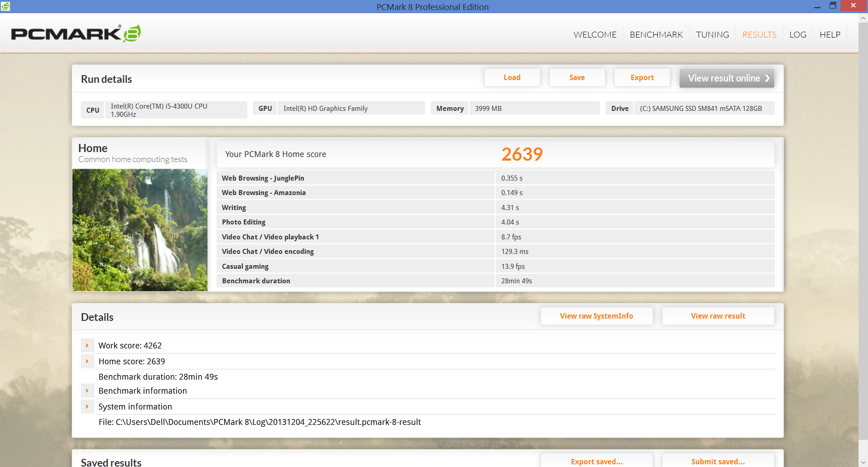This screenshot has height=467, width=868.
Task: Click the scrollbar down arrow
Action: (863, 462)
